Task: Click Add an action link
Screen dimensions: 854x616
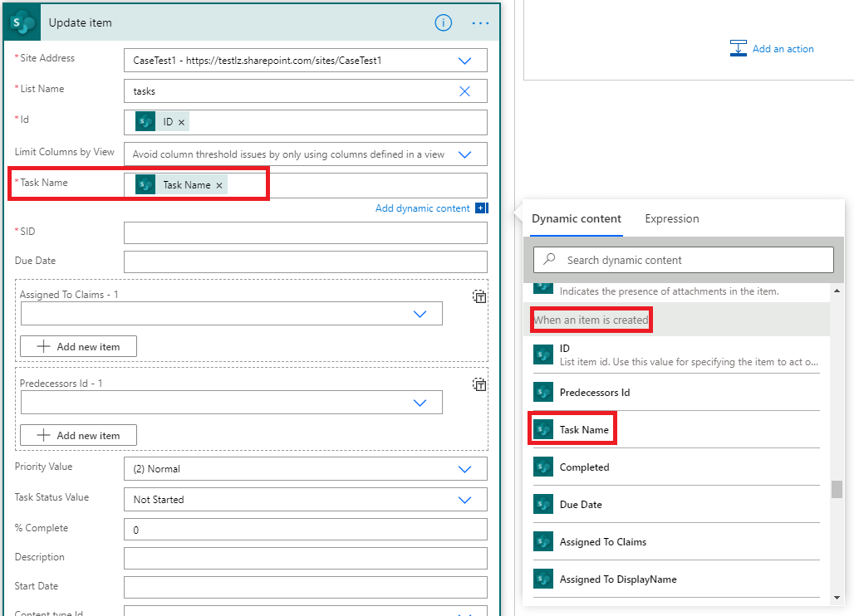Action: click(783, 49)
